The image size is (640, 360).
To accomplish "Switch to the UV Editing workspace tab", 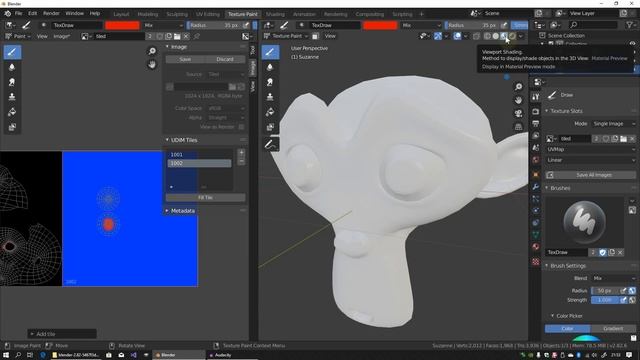I will pyautogui.click(x=207, y=14).
